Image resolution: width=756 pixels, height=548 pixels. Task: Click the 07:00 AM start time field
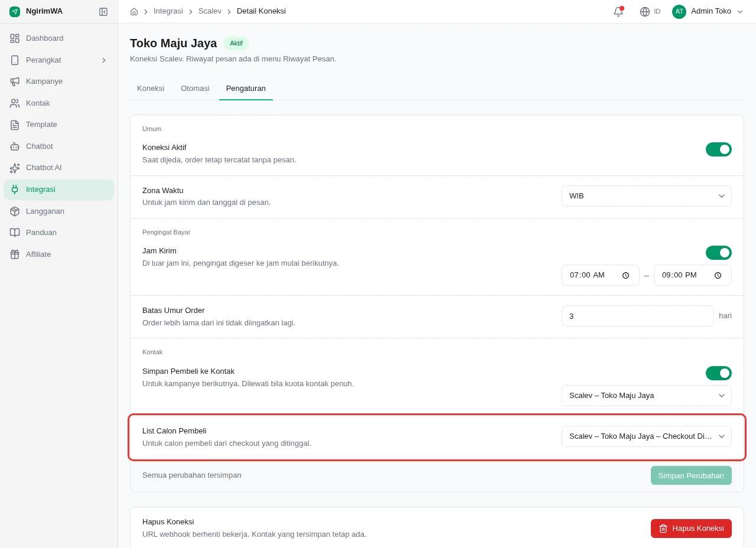(600, 275)
